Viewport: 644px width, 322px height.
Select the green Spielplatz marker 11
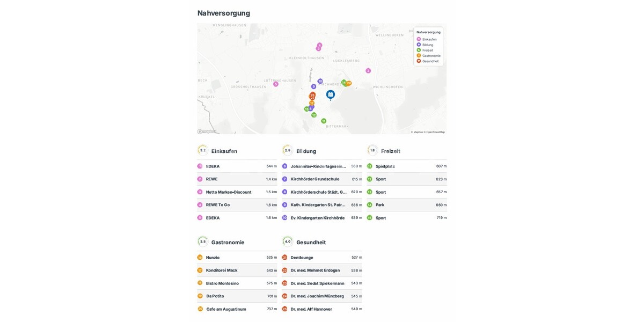coord(324,121)
